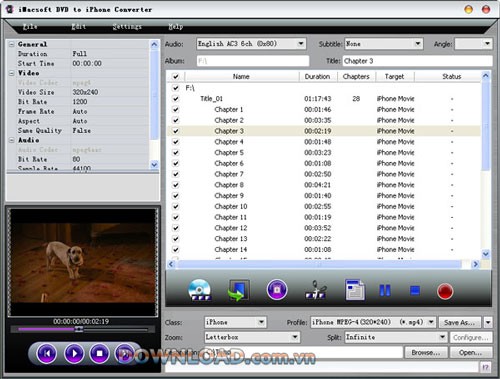Click the Open button
The width and height of the screenshot is (500, 379).
tap(471, 352)
